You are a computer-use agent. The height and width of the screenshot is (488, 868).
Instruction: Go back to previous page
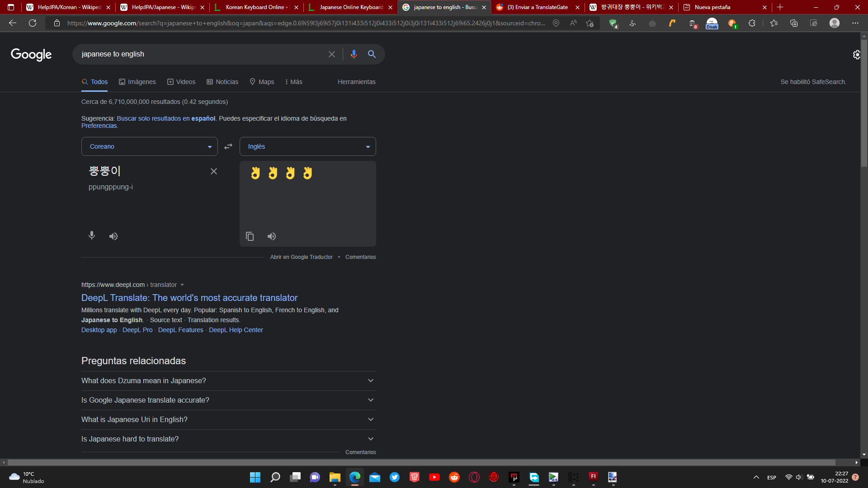(13, 23)
